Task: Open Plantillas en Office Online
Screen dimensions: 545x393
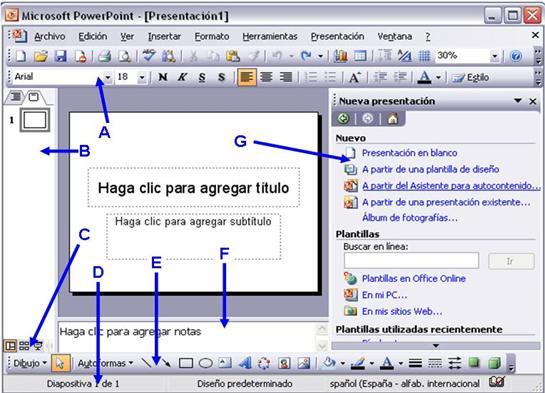Action: (414, 279)
